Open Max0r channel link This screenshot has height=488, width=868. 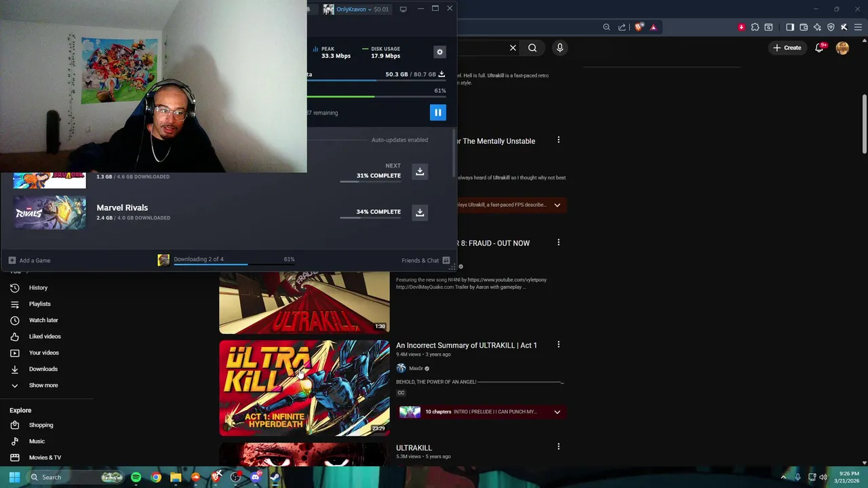point(416,368)
